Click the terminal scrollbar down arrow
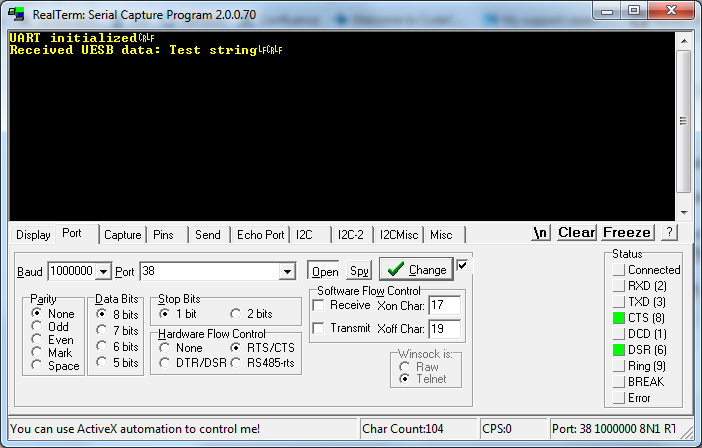This screenshot has width=702, height=448. pyautogui.click(x=684, y=213)
